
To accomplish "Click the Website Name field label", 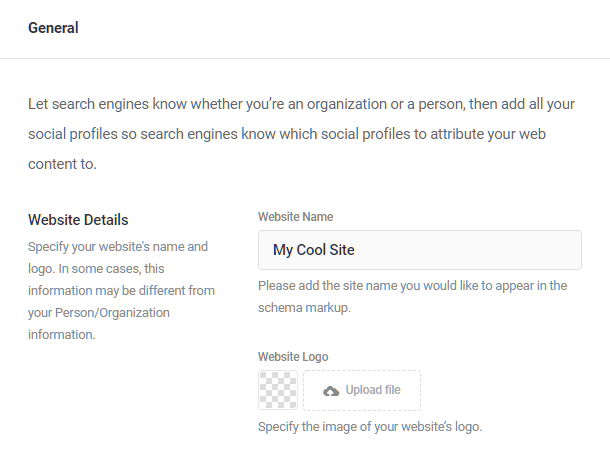I will [296, 217].
